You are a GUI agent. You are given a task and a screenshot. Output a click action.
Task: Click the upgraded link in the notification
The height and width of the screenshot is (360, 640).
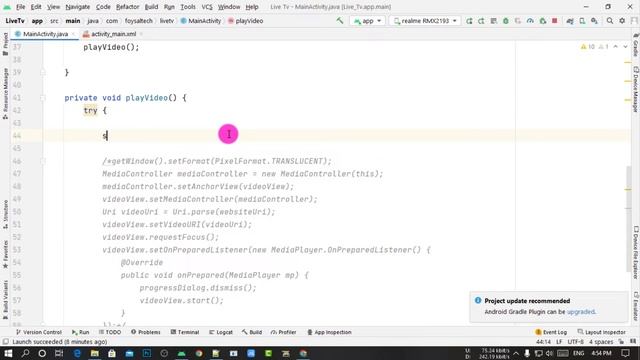[580, 312]
